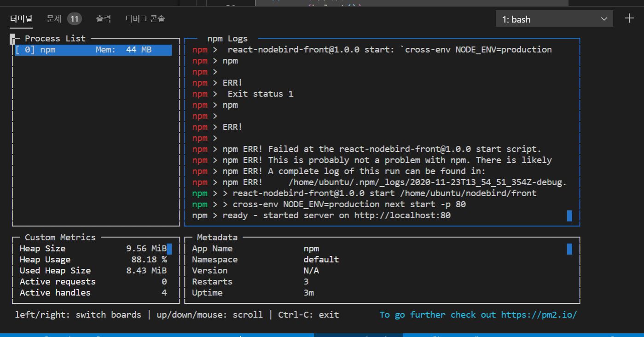Click the npm Logs scrollbar thumb
Image resolution: width=644 pixels, height=337 pixels.
pos(569,215)
